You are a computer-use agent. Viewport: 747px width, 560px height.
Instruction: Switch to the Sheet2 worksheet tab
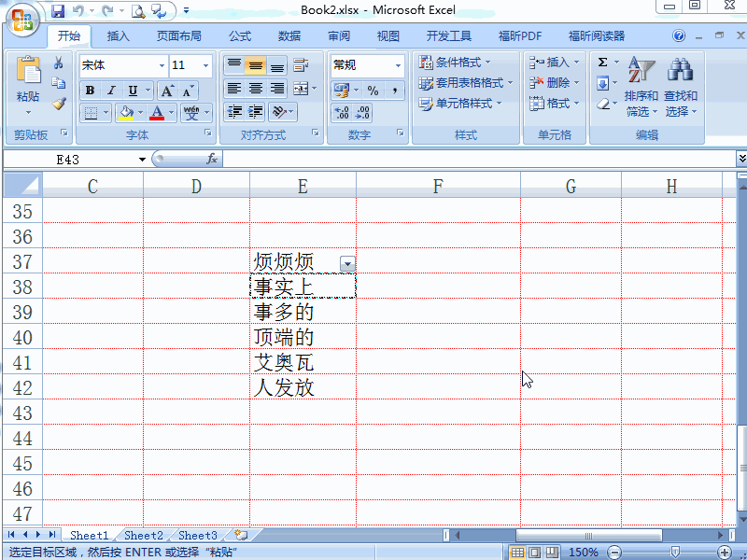[142, 535]
